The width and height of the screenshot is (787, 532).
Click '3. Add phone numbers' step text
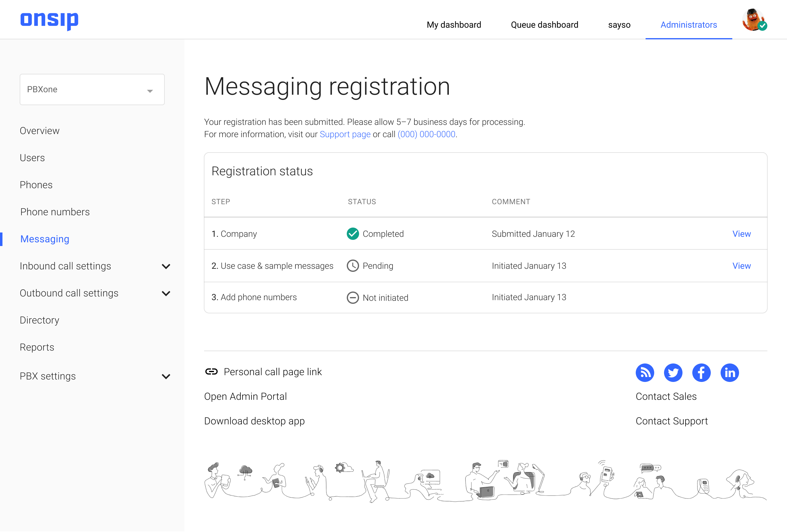point(254,297)
